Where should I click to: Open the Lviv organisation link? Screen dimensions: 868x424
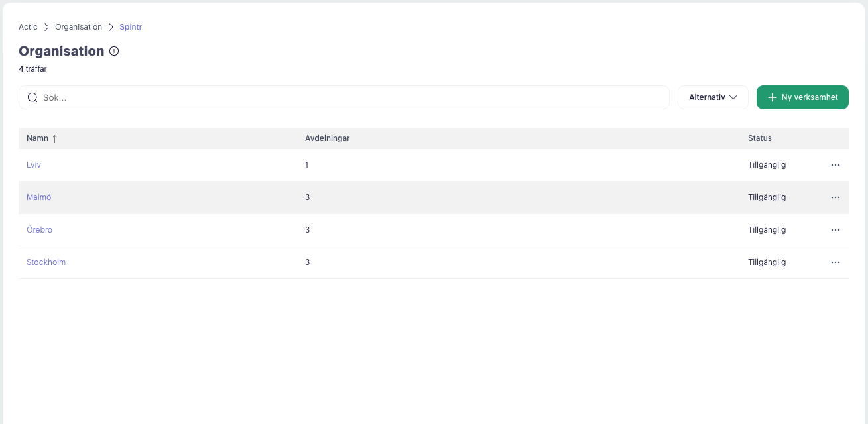coord(34,165)
